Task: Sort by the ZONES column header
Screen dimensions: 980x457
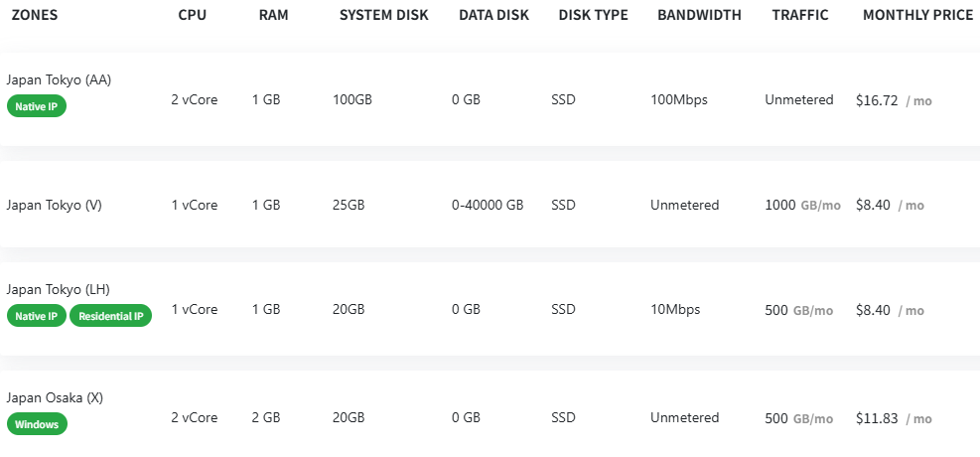Action: click(35, 15)
